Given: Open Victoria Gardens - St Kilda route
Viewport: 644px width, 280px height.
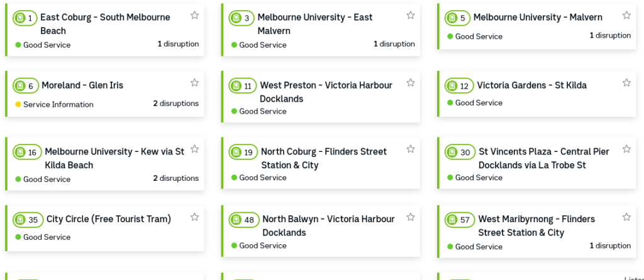Looking at the screenshot, I should [x=531, y=85].
